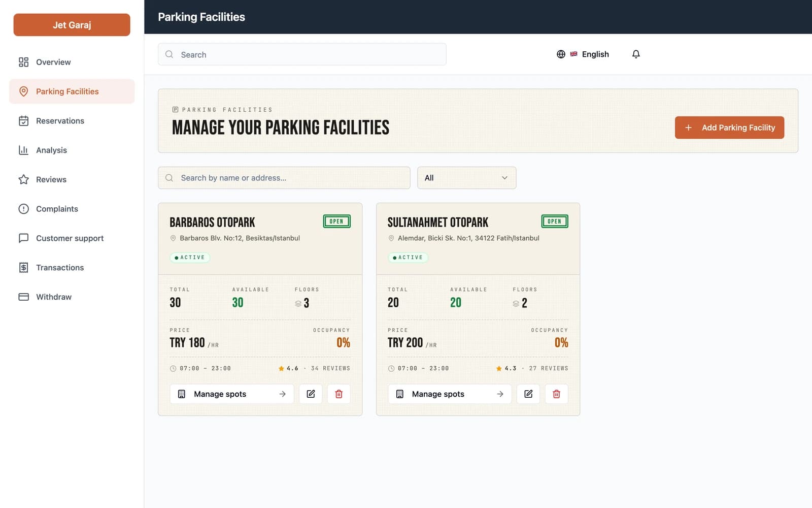This screenshot has width=812, height=508.
Task: Delete Barbaros Otopark with trash icon
Action: click(339, 394)
